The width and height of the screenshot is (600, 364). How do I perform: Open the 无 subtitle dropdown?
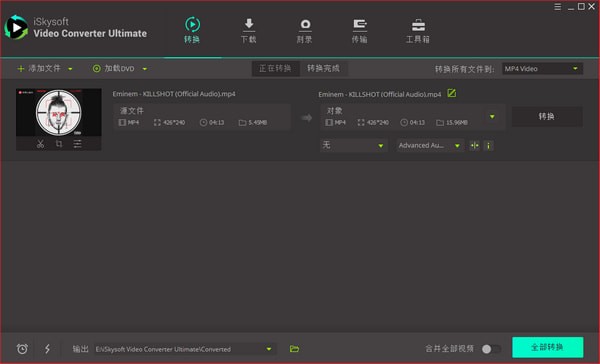[353, 145]
